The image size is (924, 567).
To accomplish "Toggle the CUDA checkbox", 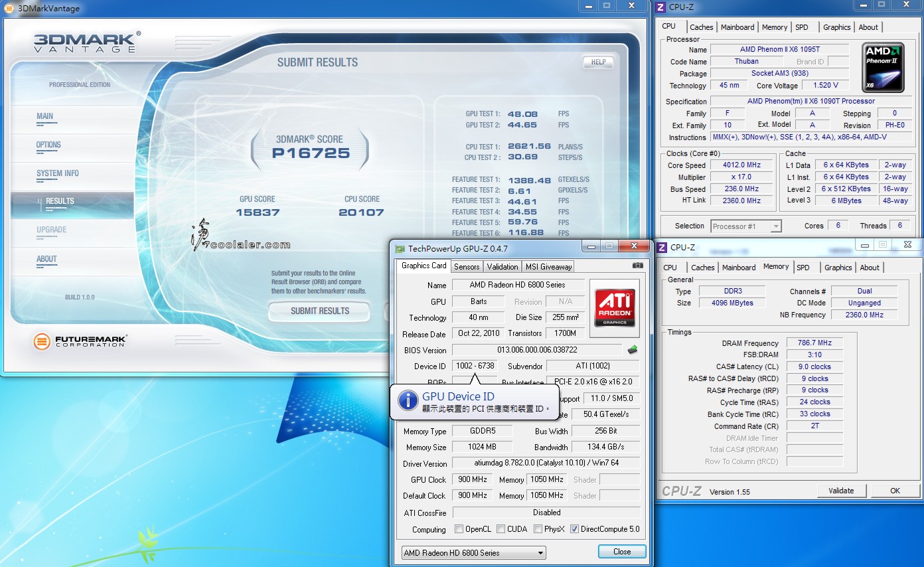I will coord(501,529).
